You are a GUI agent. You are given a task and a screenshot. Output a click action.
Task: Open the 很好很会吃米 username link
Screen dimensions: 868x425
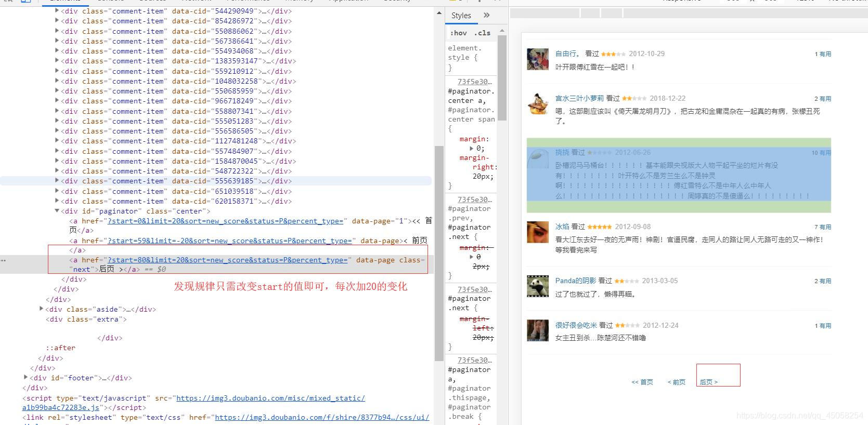(x=576, y=325)
